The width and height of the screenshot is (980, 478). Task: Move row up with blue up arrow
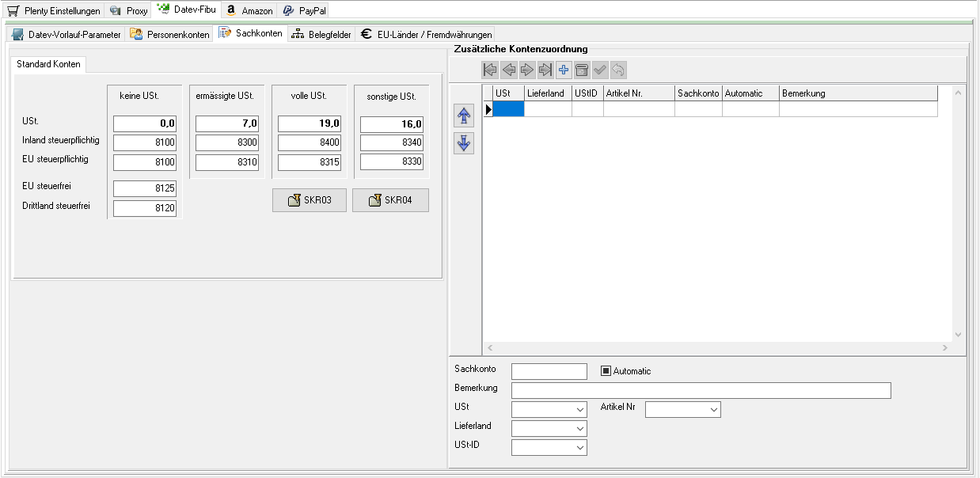[464, 116]
